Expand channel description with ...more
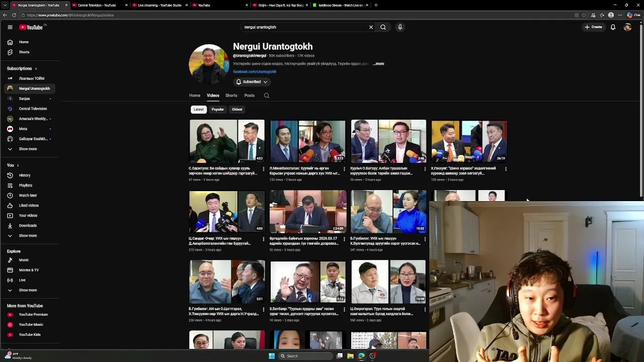 (x=379, y=64)
